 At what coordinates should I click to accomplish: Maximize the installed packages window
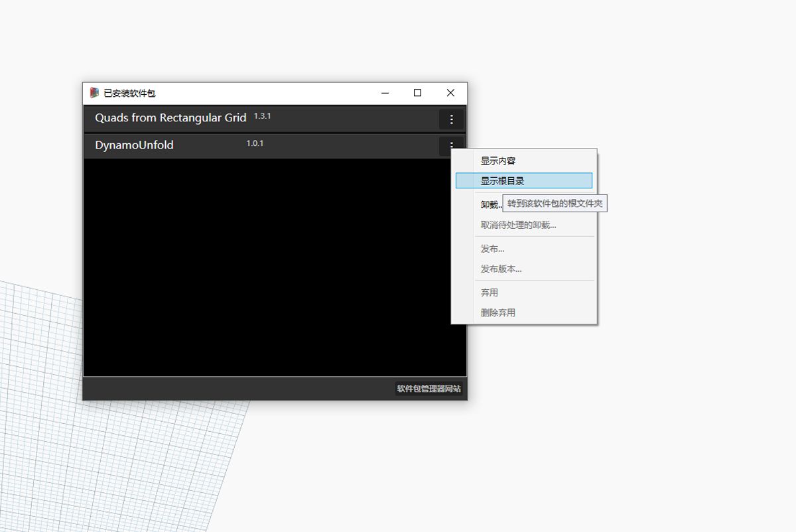417,93
